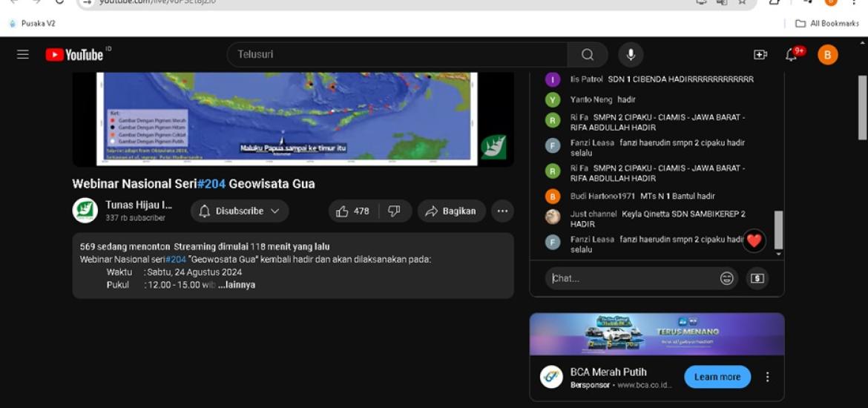Open the notifications bell with 9+ badge
This screenshot has width=868, height=408.
click(x=792, y=54)
